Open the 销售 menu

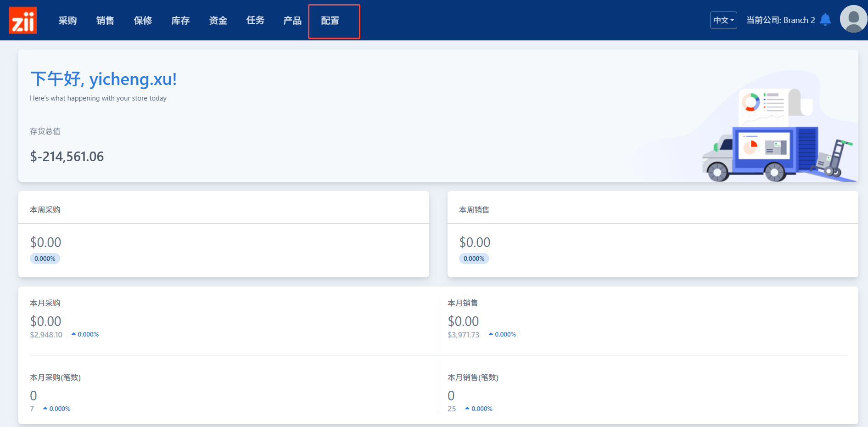click(x=105, y=21)
